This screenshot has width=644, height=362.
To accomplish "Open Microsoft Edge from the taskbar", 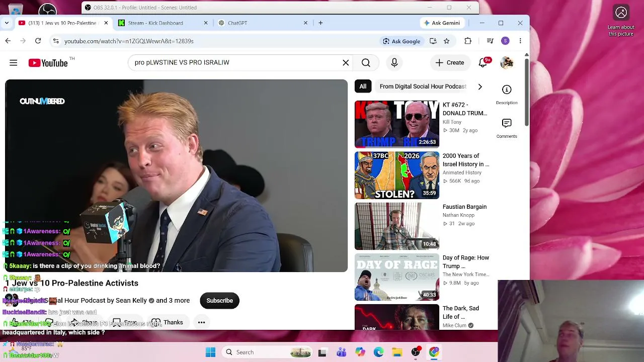I will tap(378, 352).
